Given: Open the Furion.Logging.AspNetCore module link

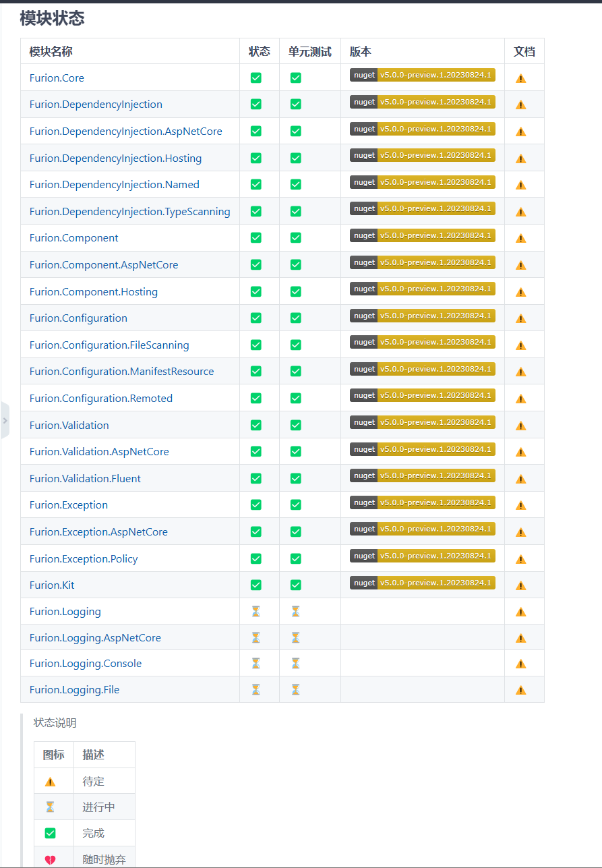Looking at the screenshot, I should pyautogui.click(x=95, y=638).
